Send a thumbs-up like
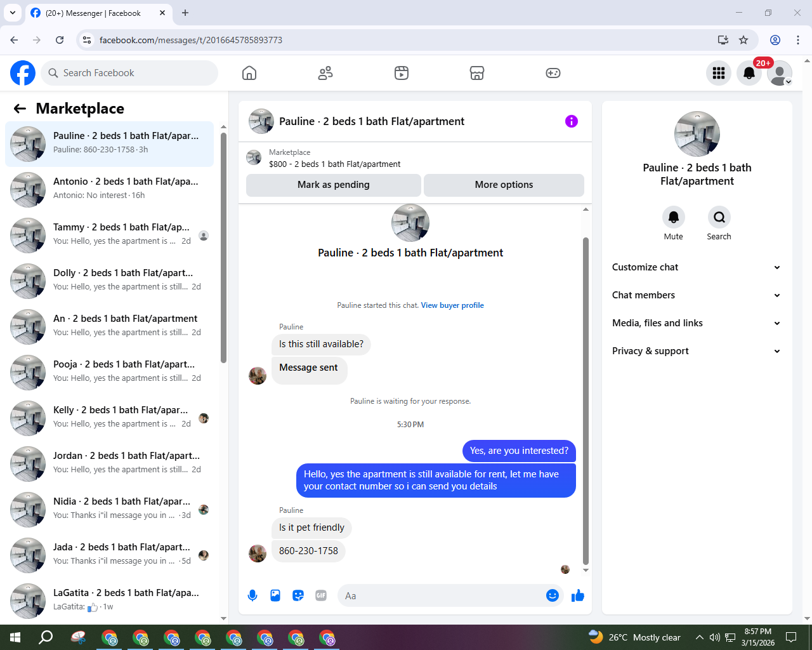 [578, 595]
